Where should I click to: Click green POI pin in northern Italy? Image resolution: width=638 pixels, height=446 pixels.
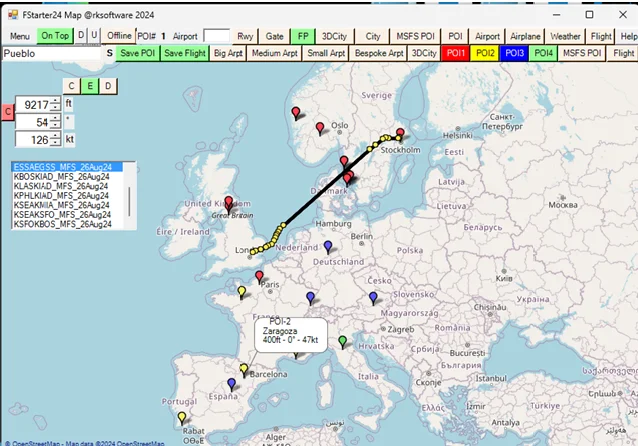coord(343,341)
